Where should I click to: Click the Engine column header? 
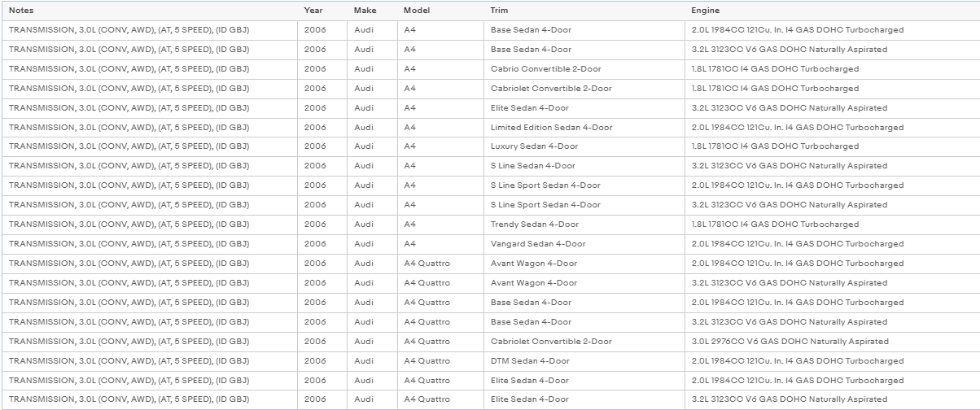(833, 10)
